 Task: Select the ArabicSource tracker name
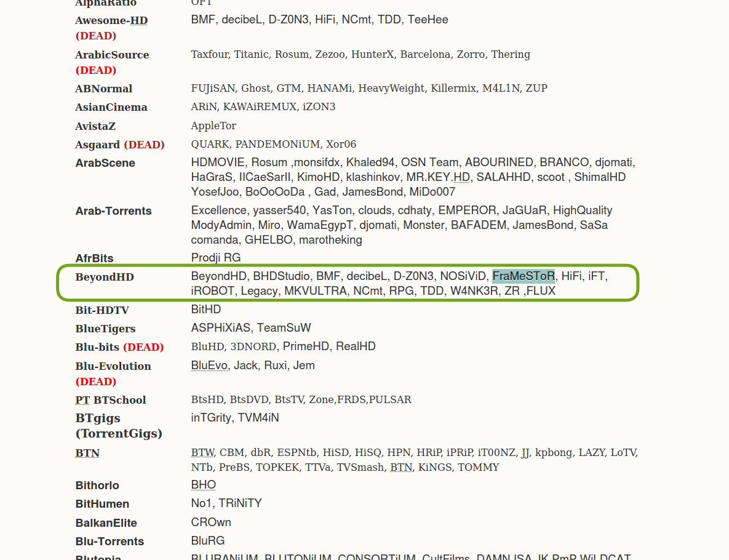(112, 55)
